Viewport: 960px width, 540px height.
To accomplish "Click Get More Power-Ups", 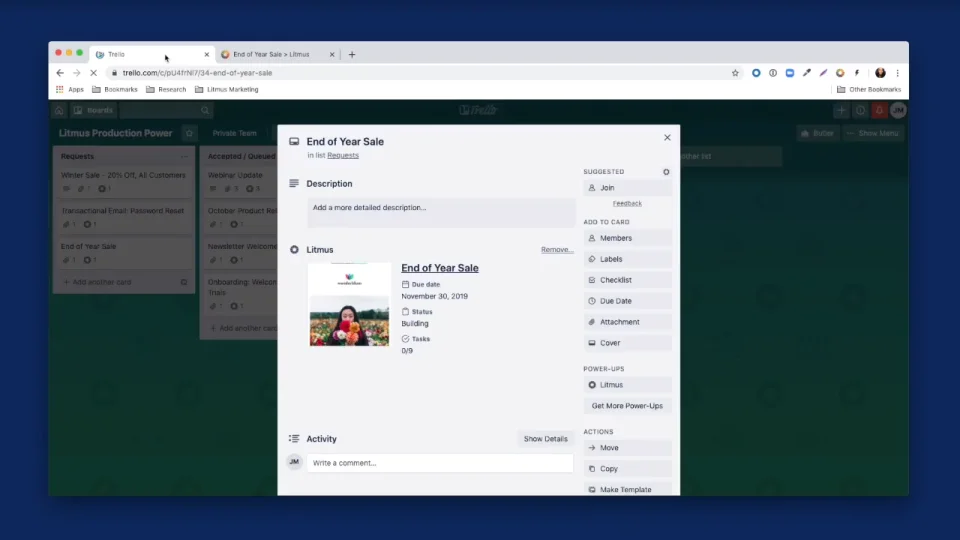I will pyautogui.click(x=628, y=406).
